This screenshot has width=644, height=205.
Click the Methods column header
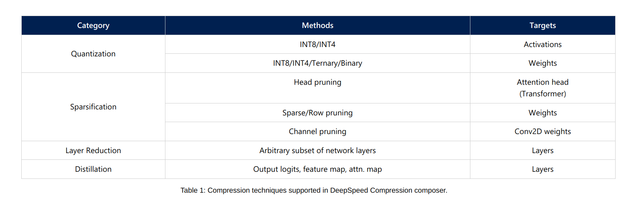coord(317,25)
